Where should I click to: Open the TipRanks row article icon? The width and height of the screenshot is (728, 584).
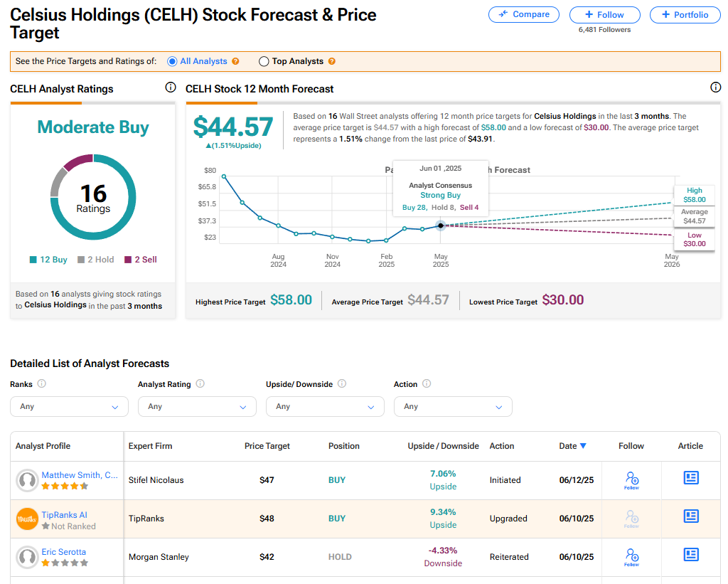[x=691, y=516]
